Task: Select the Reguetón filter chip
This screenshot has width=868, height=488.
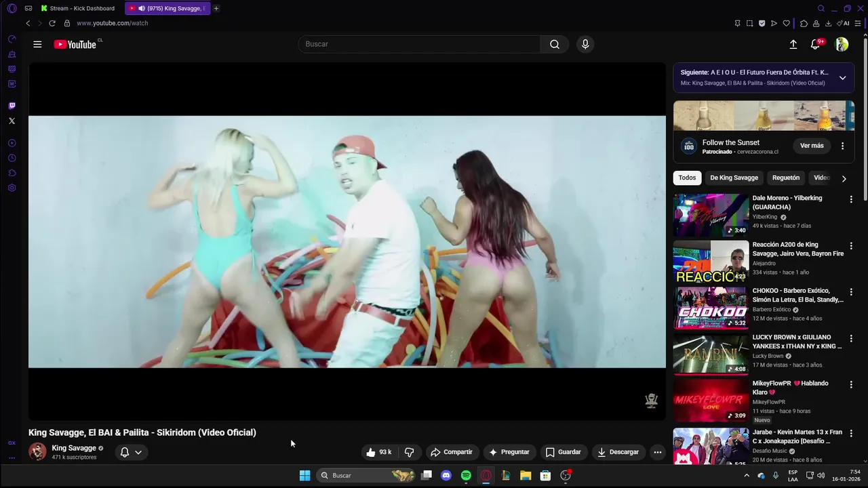Action: 785,178
